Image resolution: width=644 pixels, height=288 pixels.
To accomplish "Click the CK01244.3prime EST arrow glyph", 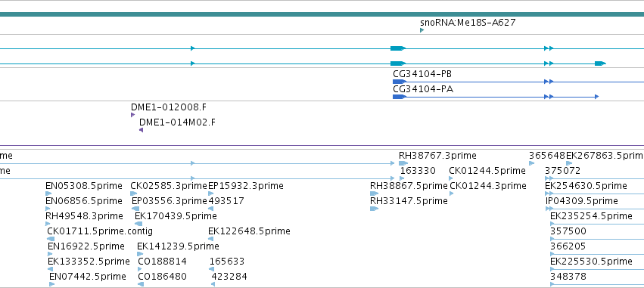I will [451, 194].
